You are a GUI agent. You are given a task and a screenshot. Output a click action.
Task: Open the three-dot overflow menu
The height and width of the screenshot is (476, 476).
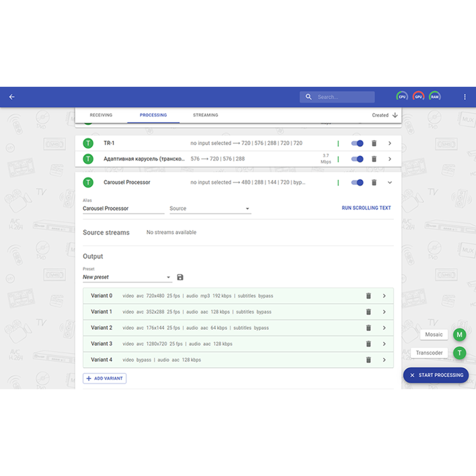(x=465, y=97)
